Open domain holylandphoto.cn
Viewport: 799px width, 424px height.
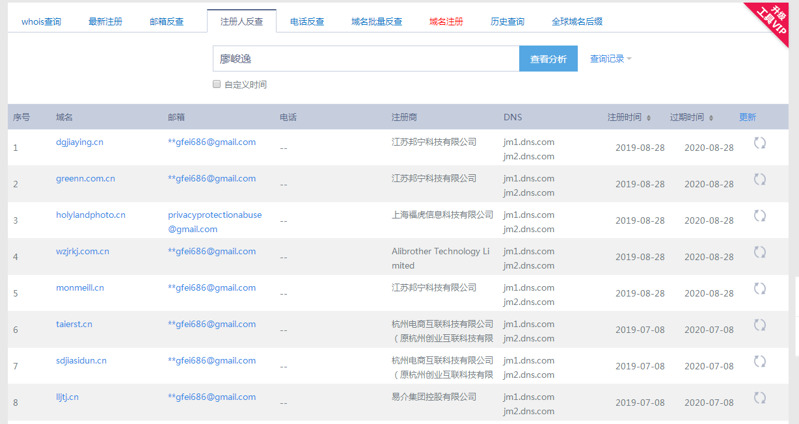91,215
